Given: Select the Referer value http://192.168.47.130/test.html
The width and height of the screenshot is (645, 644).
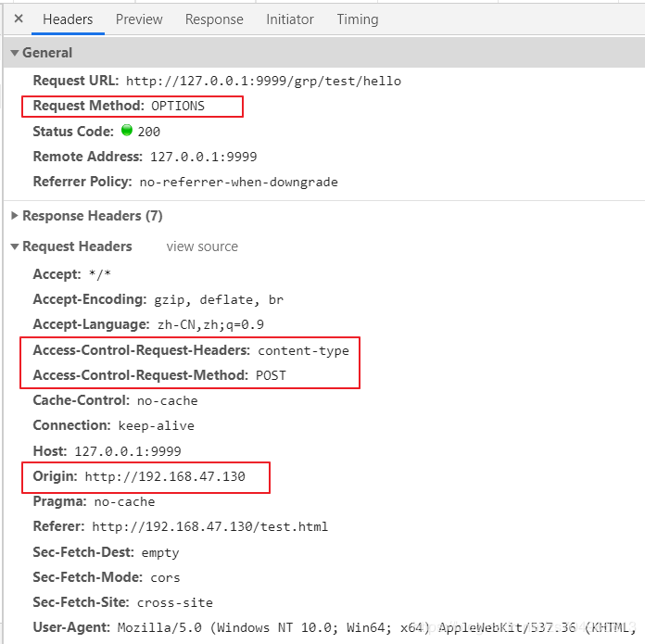Looking at the screenshot, I should point(210,527).
